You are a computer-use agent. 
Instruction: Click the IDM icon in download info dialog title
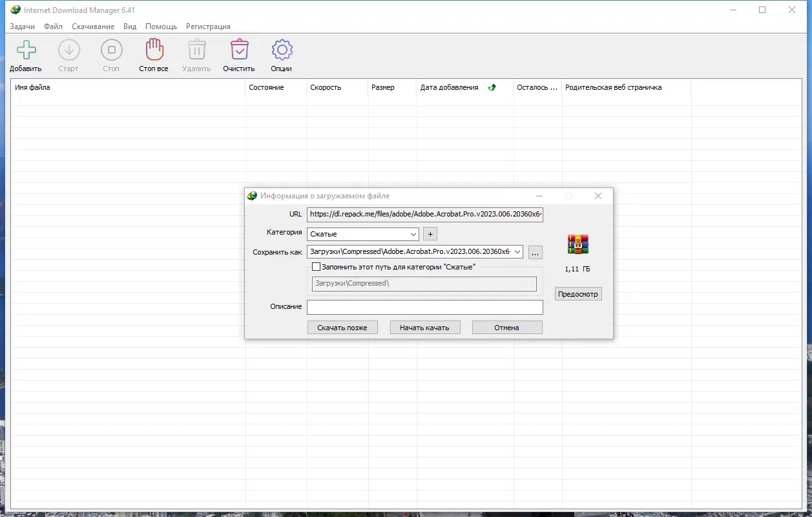click(253, 195)
